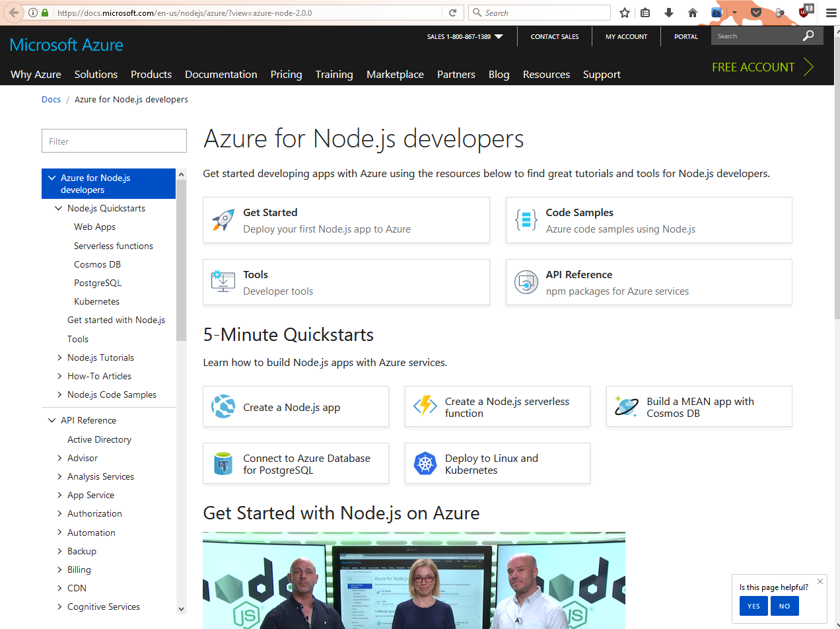This screenshot has width=840, height=629.
Task: Open the Documentation menu
Action: 221,75
